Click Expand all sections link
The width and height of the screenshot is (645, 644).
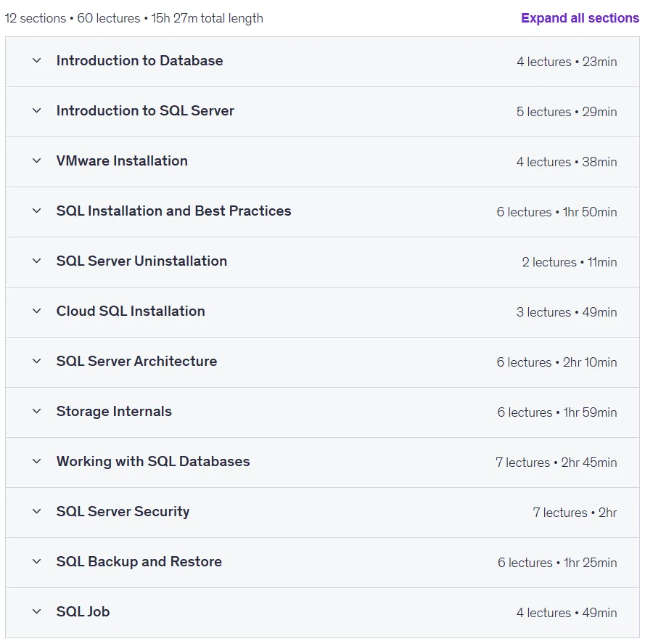pyautogui.click(x=580, y=18)
